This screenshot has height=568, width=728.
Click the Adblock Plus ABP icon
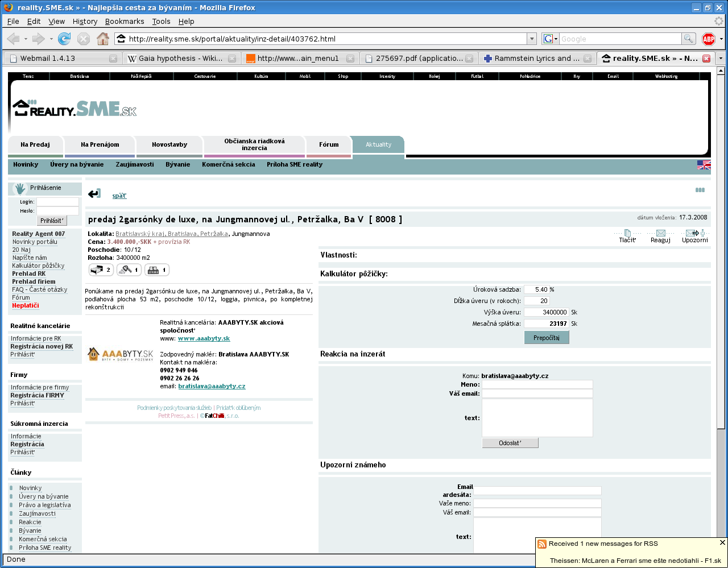(x=708, y=39)
